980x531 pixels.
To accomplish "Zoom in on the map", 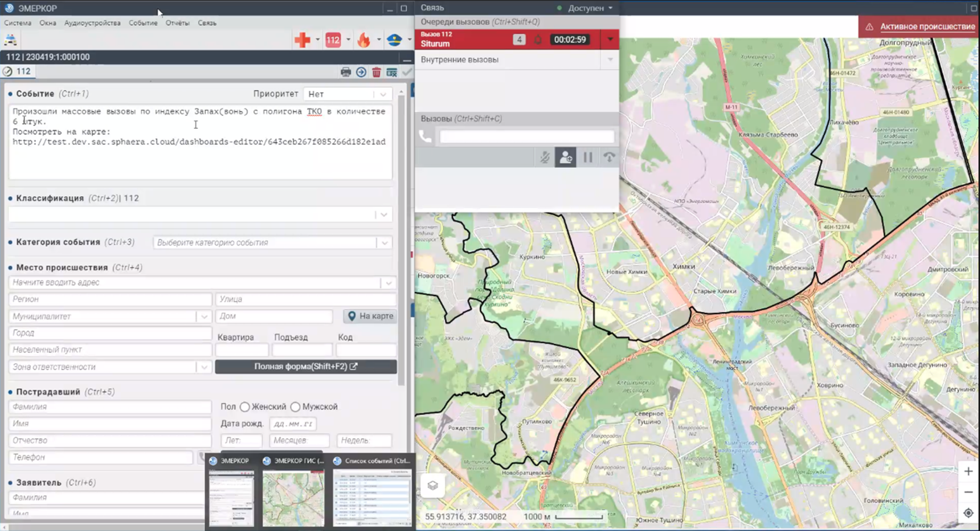I will click(x=968, y=471).
